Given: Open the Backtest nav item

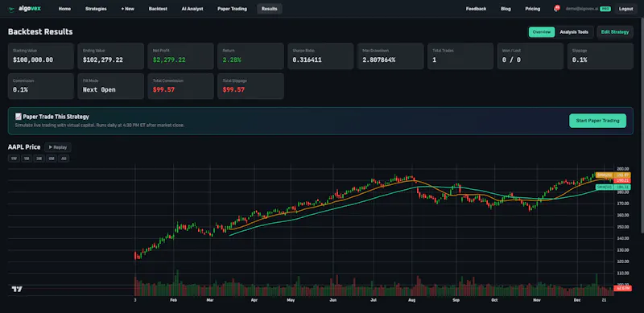Looking at the screenshot, I should 158,9.
